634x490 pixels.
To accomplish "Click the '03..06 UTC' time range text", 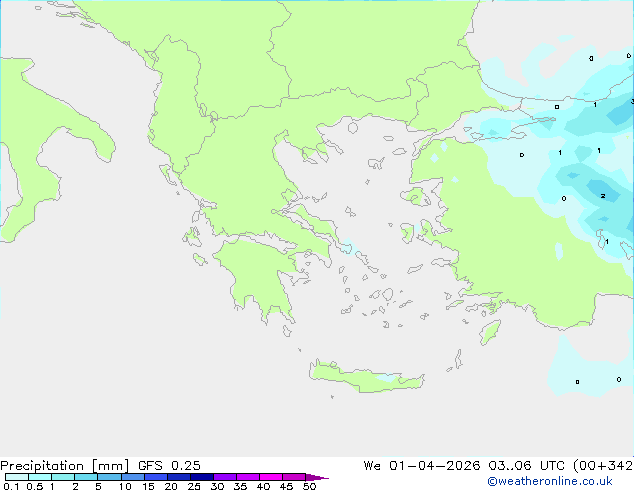I will pos(526,466).
